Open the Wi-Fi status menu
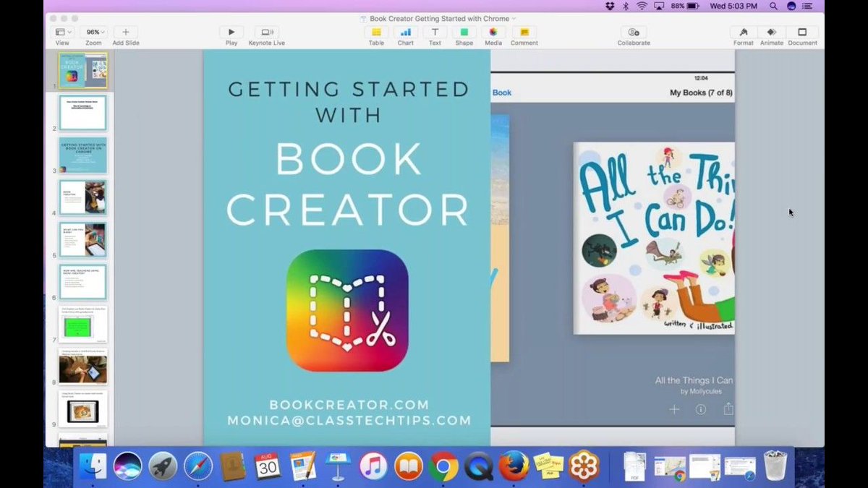 click(x=642, y=6)
